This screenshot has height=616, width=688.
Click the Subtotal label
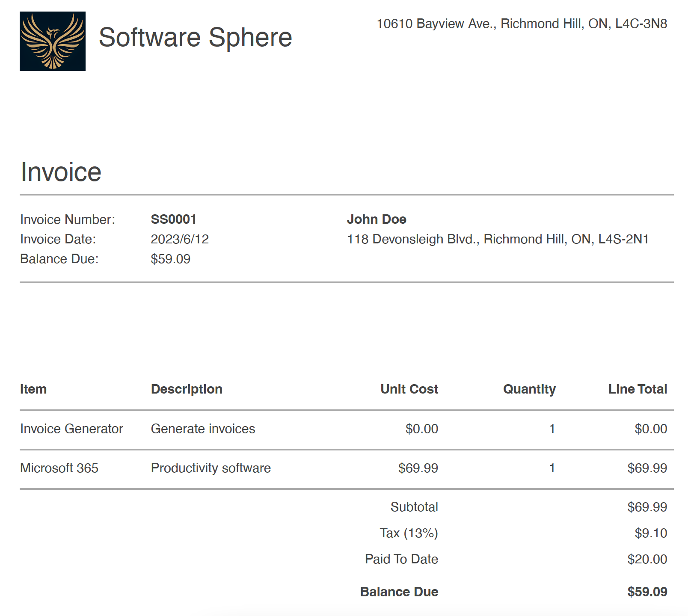coord(414,507)
